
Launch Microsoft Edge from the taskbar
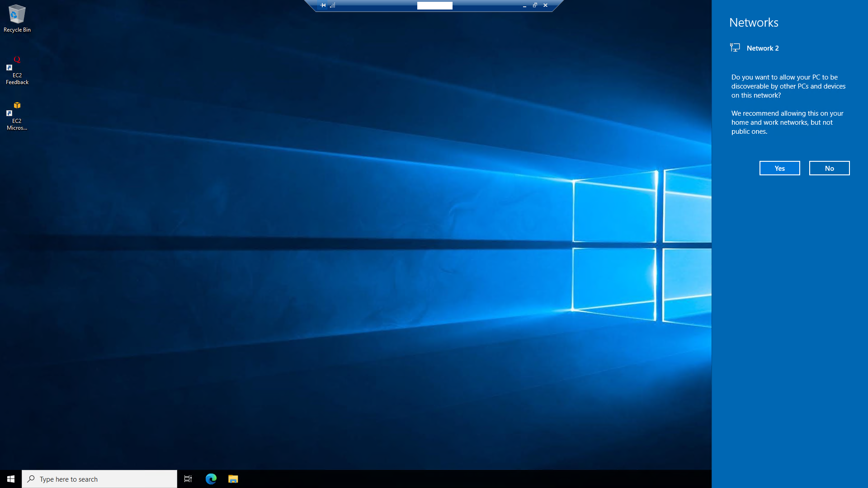pos(211,479)
